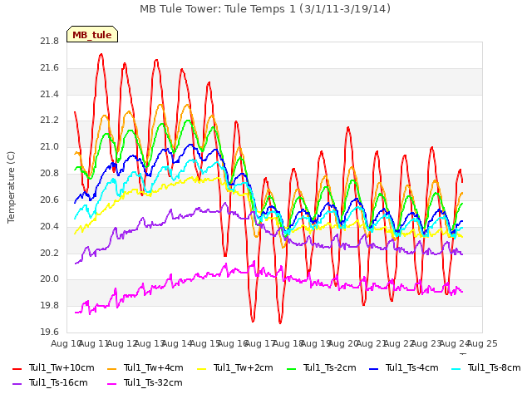Select the Tul1_Tw+10cm legend label
Screen dimensions: 532x399
tap(62, 367)
